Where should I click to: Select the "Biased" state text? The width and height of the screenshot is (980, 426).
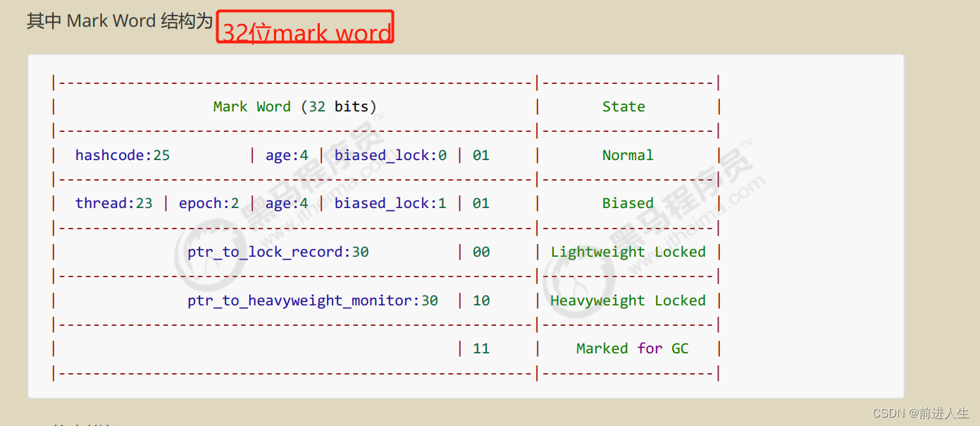(628, 204)
